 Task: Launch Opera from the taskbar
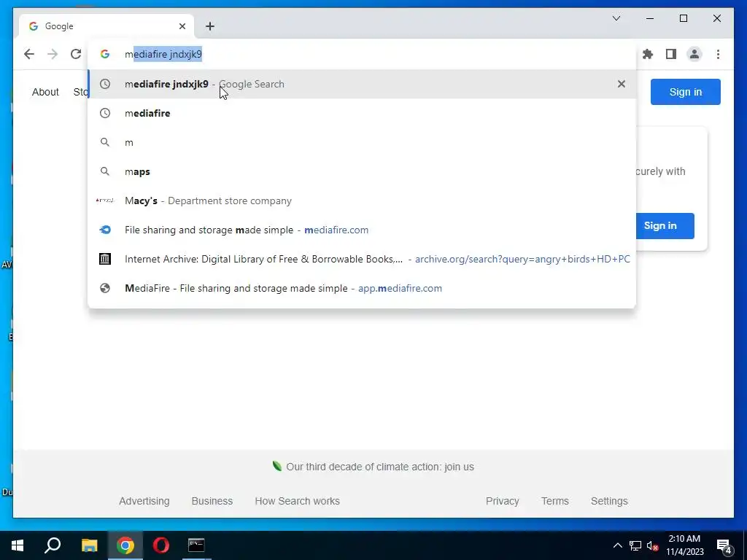click(161, 545)
